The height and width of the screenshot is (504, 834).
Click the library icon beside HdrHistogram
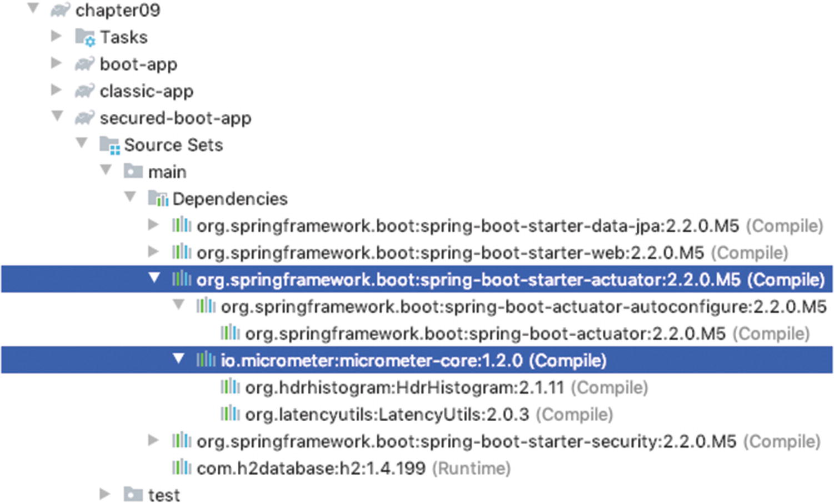click(230, 386)
